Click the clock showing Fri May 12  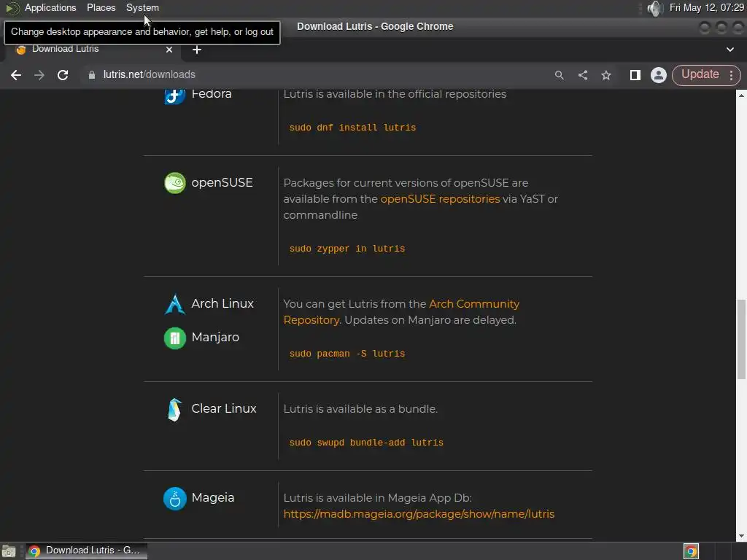(706, 7)
